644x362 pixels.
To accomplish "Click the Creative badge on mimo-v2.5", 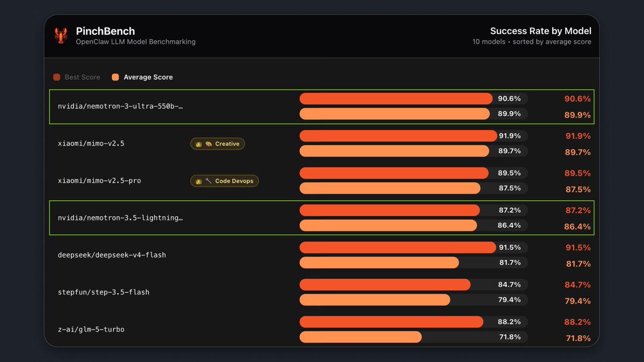I will pyautogui.click(x=217, y=144).
